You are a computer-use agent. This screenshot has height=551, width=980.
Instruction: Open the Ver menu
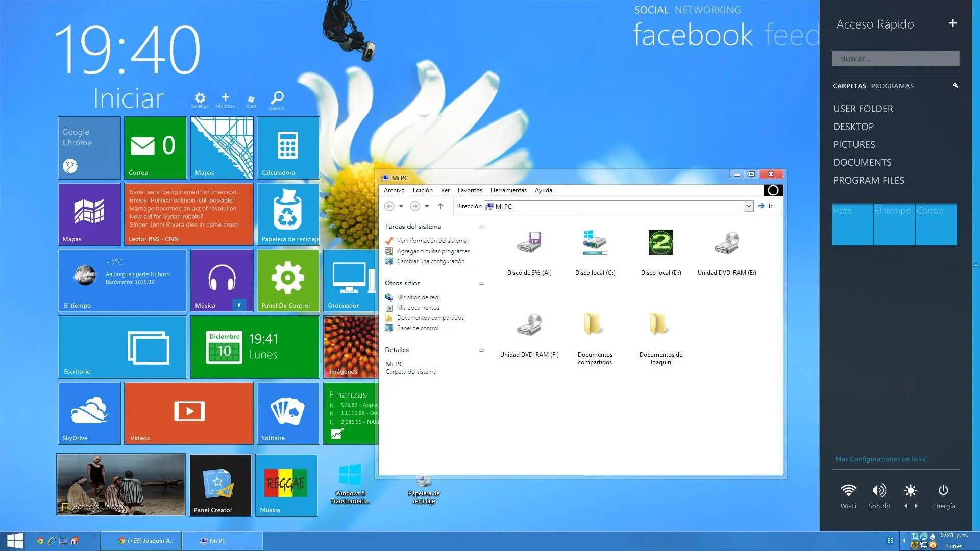445,190
